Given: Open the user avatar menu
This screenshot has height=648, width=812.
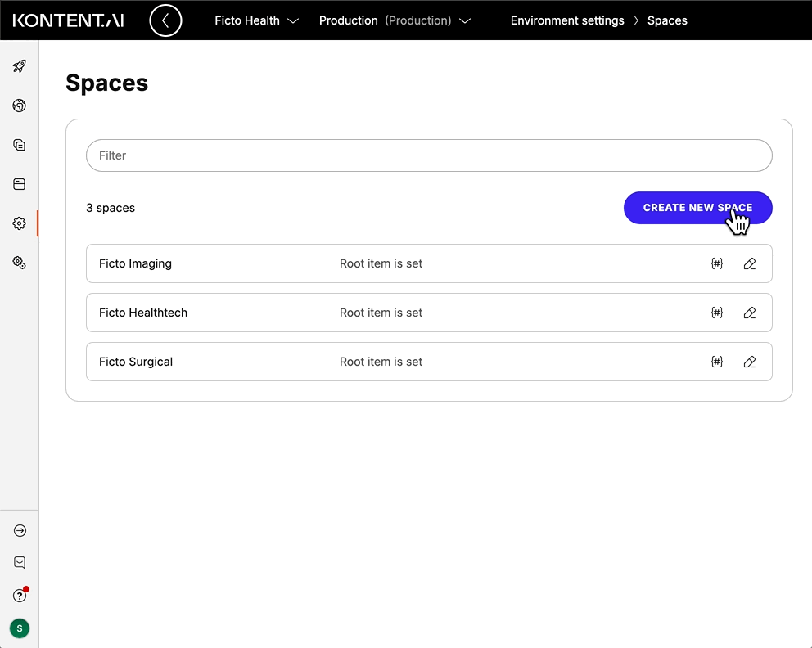Looking at the screenshot, I should 20,628.
